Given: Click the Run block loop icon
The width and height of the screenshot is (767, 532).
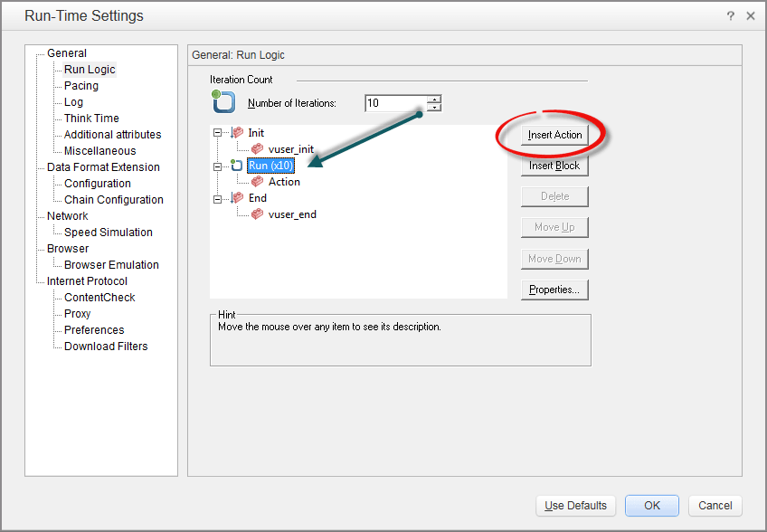Looking at the screenshot, I should point(236,166).
